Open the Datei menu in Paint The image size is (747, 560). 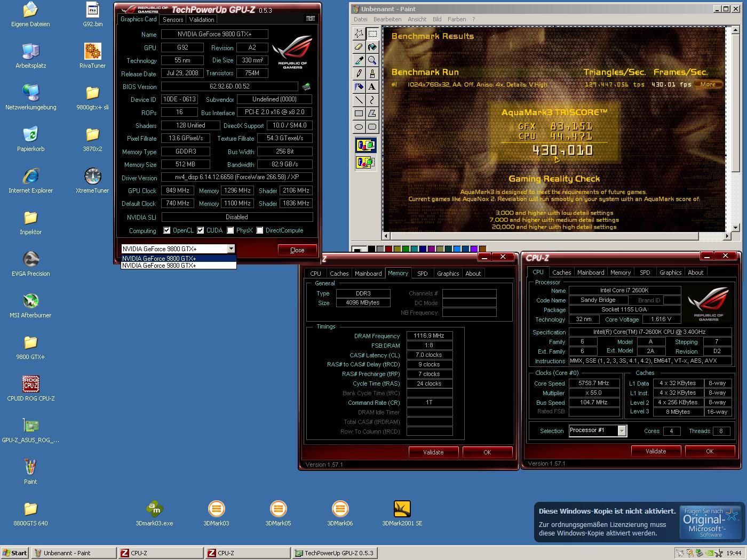click(x=360, y=19)
